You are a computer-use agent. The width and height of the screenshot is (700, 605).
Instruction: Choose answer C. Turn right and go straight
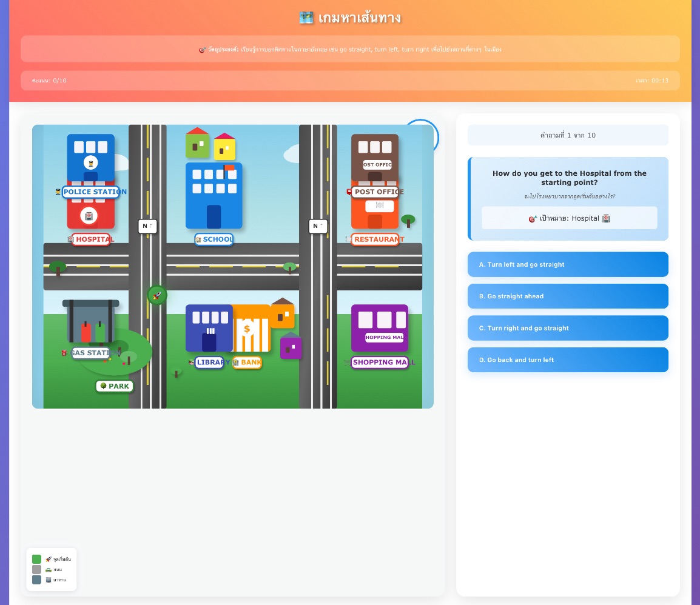pos(568,328)
